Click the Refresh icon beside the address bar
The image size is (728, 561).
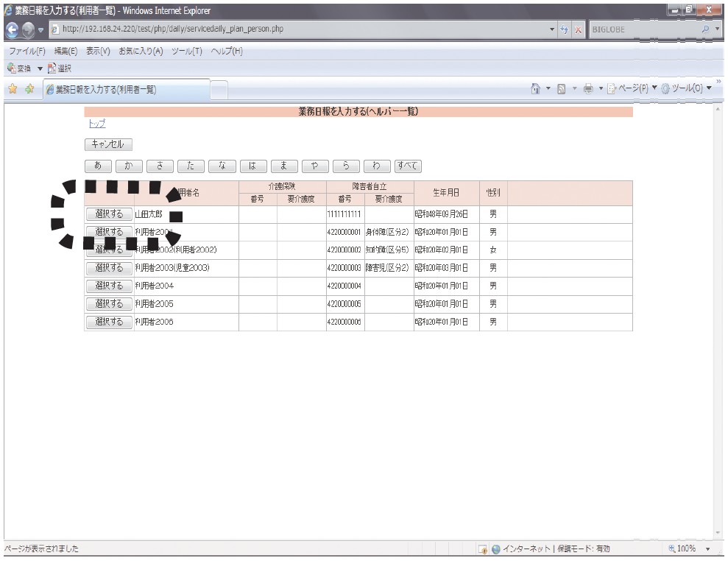[x=564, y=29]
